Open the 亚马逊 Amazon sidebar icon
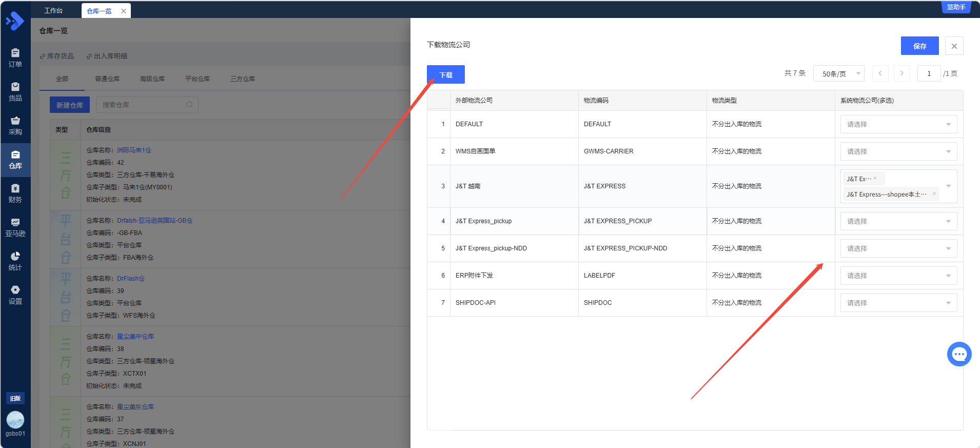The width and height of the screenshot is (980, 448). pyautogui.click(x=15, y=227)
